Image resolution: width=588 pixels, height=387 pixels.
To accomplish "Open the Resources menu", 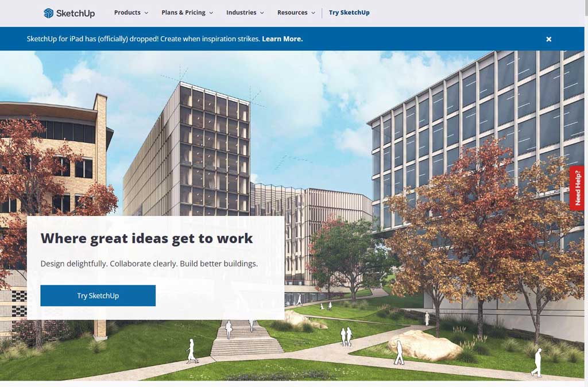I will click(292, 13).
